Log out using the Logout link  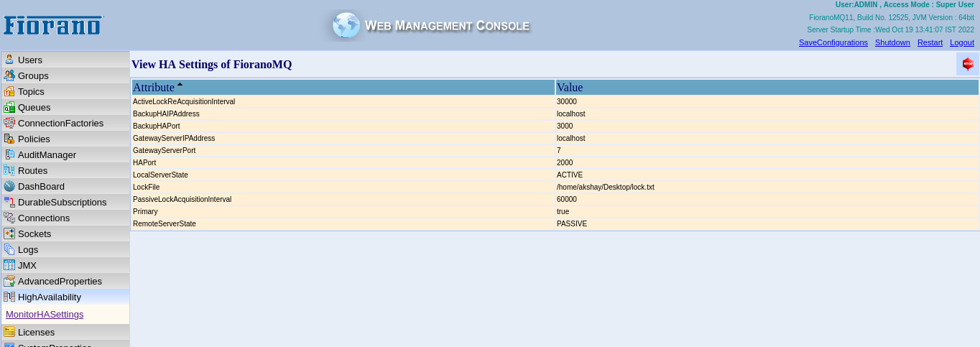pos(961,42)
